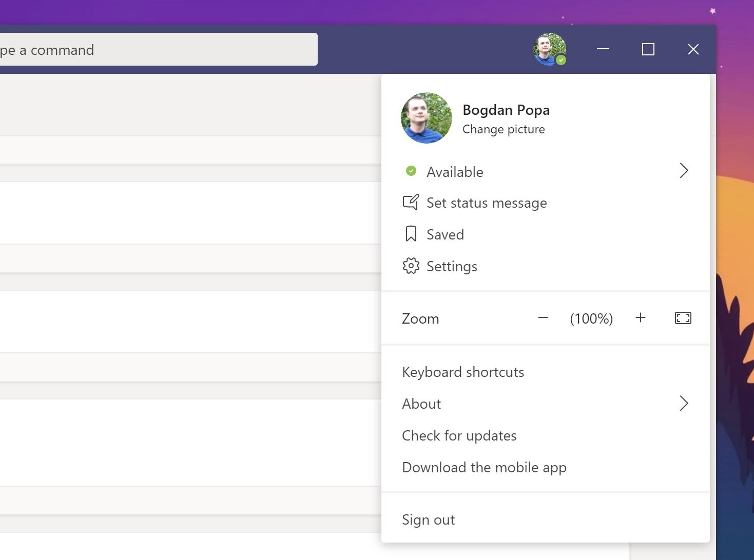Focus the command search box
The width and height of the screenshot is (754, 560).
click(x=159, y=49)
